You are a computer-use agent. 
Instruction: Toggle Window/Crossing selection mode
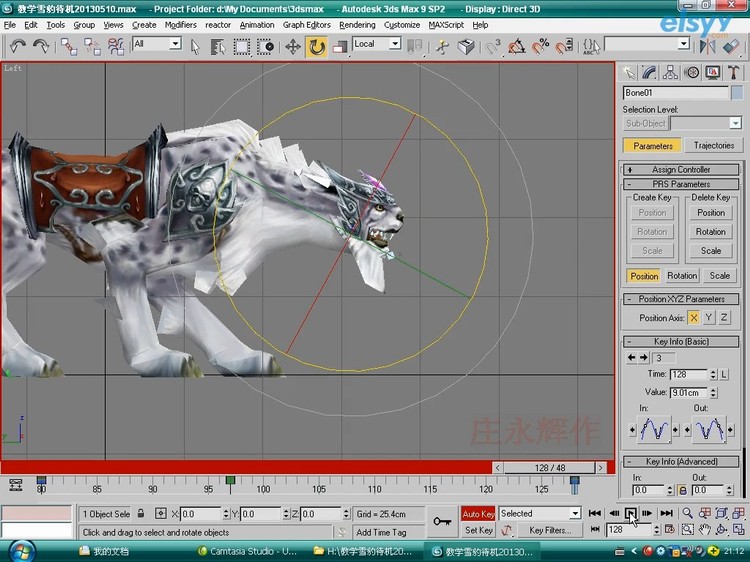tap(265, 47)
